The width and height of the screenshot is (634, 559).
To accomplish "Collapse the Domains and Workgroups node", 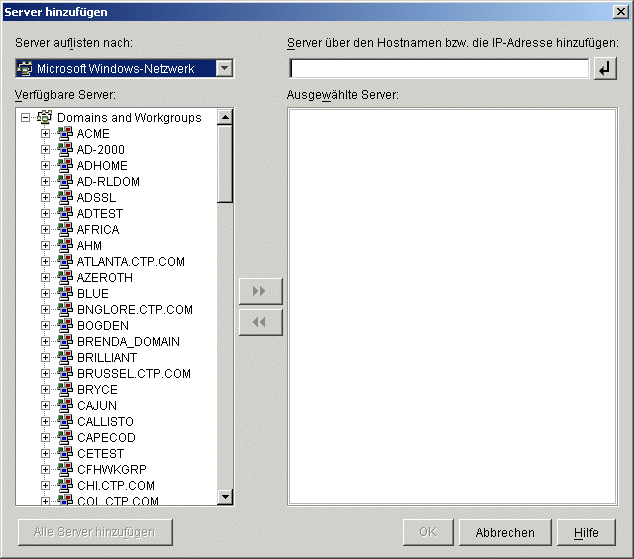I will [25, 118].
